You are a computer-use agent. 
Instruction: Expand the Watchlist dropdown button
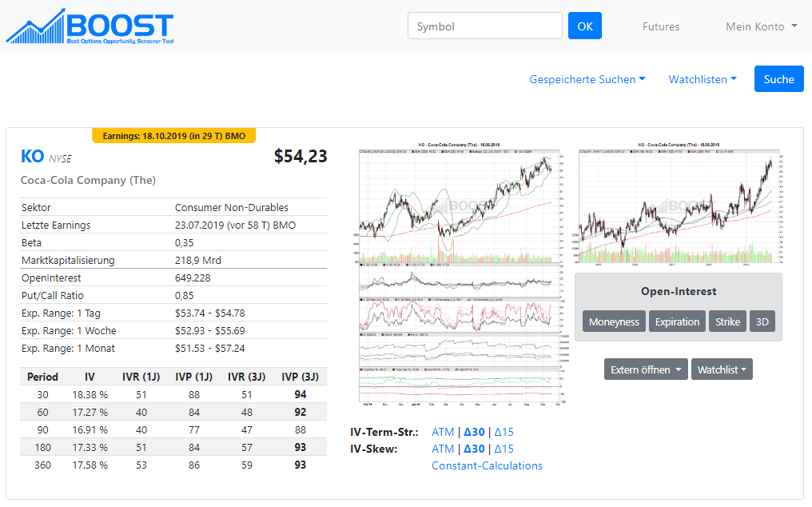pos(722,369)
